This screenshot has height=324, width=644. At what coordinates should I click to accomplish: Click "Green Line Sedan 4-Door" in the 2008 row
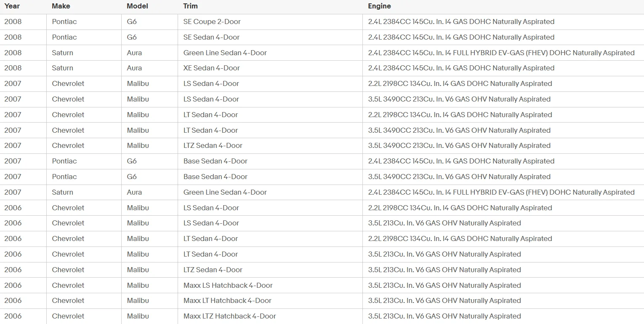pyautogui.click(x=225, y=53)
